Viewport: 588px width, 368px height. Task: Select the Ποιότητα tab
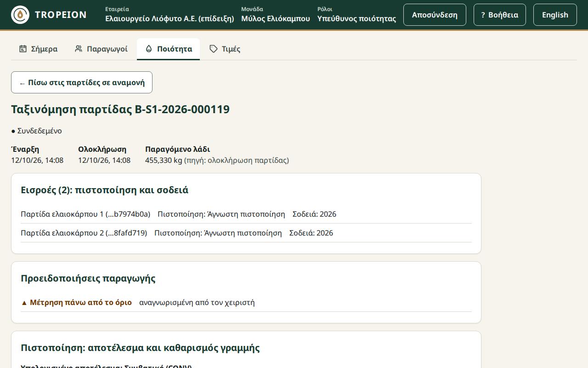point(168,49)
